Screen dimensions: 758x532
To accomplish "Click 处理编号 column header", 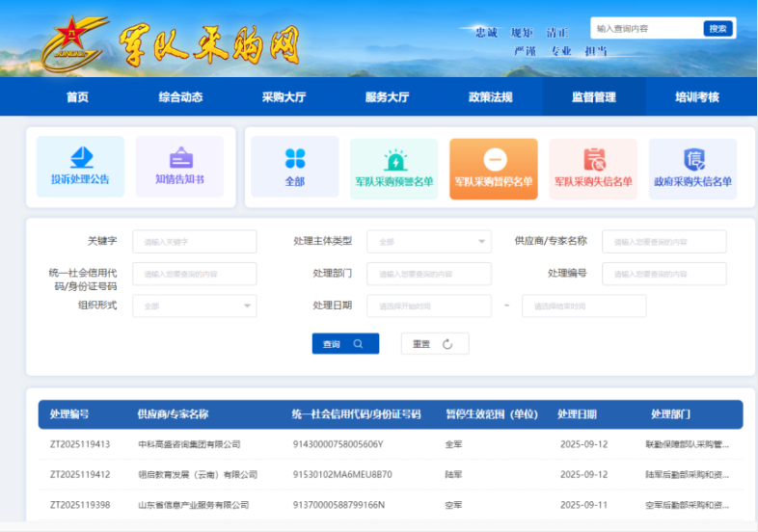I will 69,414.
